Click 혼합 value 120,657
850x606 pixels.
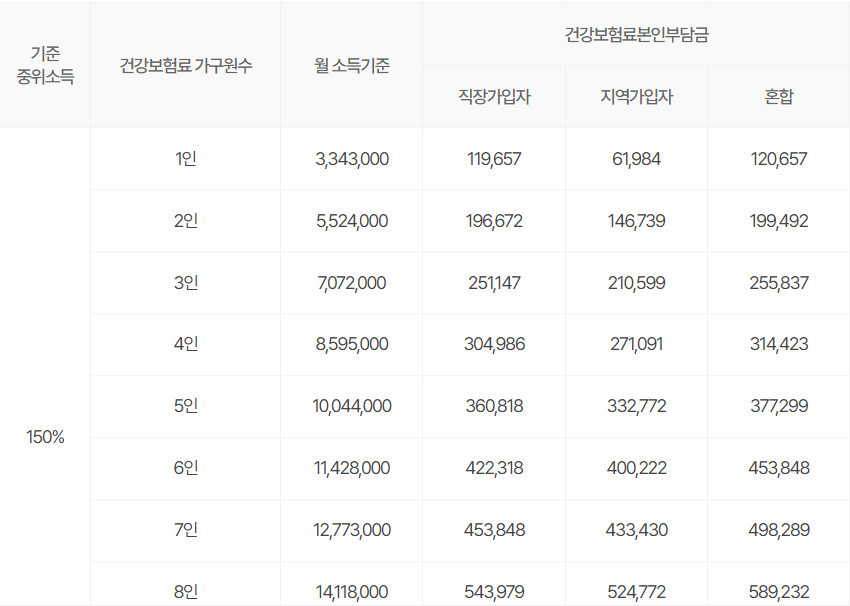pos(778,159)
